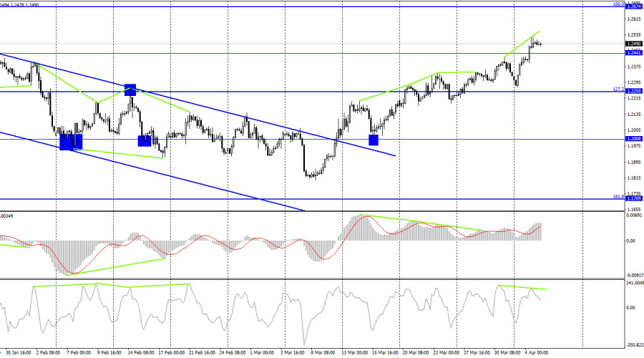Click the 1.2295 price axis value
This screenshot has width=644, height=358.
pyautogui.click(x=635, y=82)
